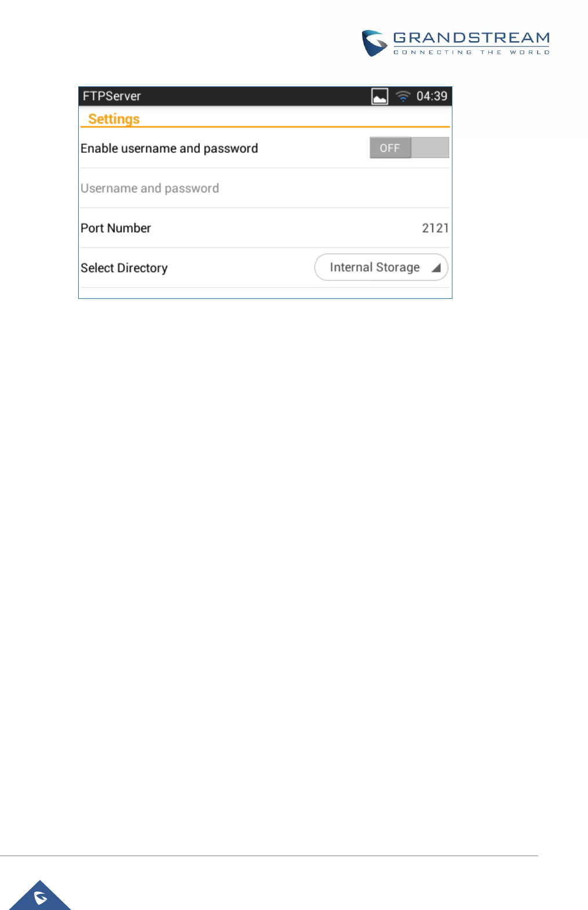The width and height of the screenshot is (588, 910).
Task: Click the gallery picture icon in status bar
Action: point(379,96)
